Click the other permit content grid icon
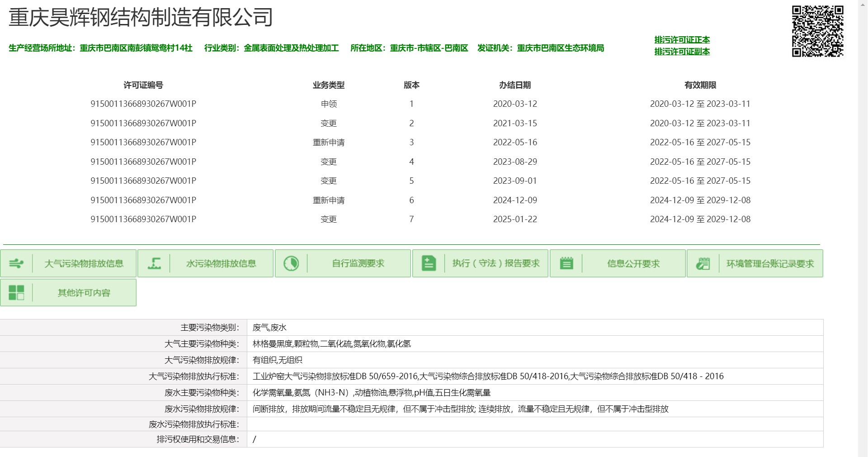 pyautogui.click(x=16, y=293)
